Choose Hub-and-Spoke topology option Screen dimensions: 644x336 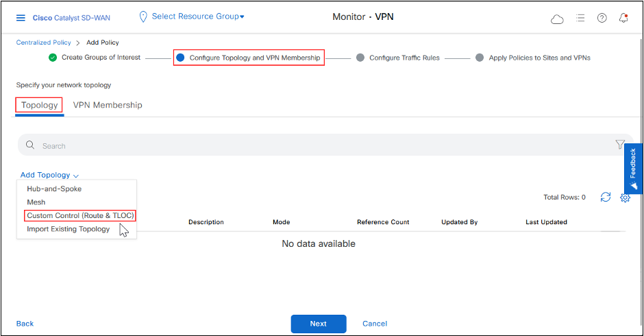click(54, 189)
